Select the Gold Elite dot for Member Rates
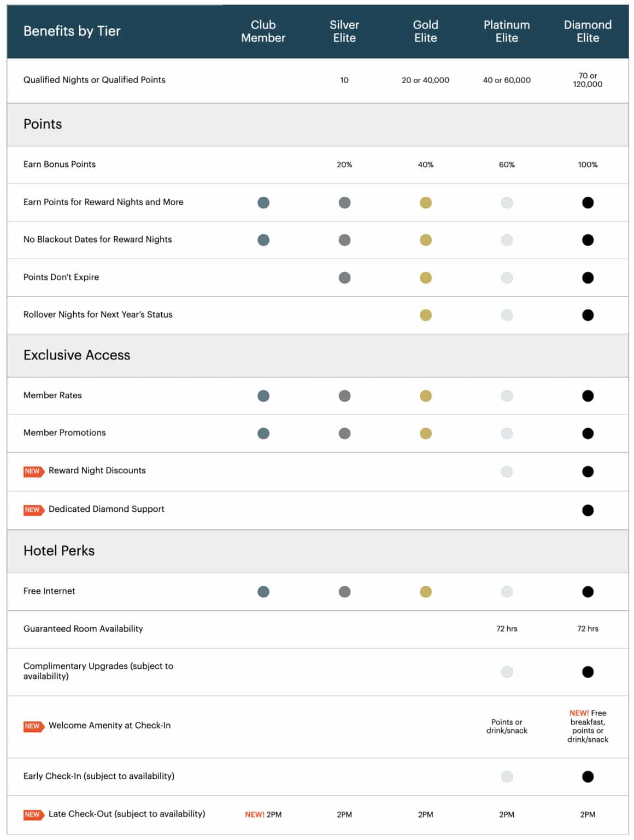Viewport: 634px width, 840px height. [426, 396]
